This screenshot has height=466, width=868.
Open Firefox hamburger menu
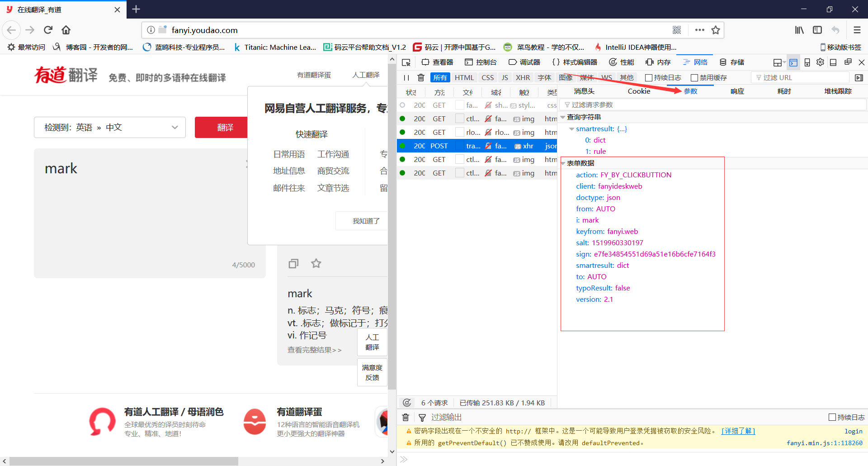857,30
